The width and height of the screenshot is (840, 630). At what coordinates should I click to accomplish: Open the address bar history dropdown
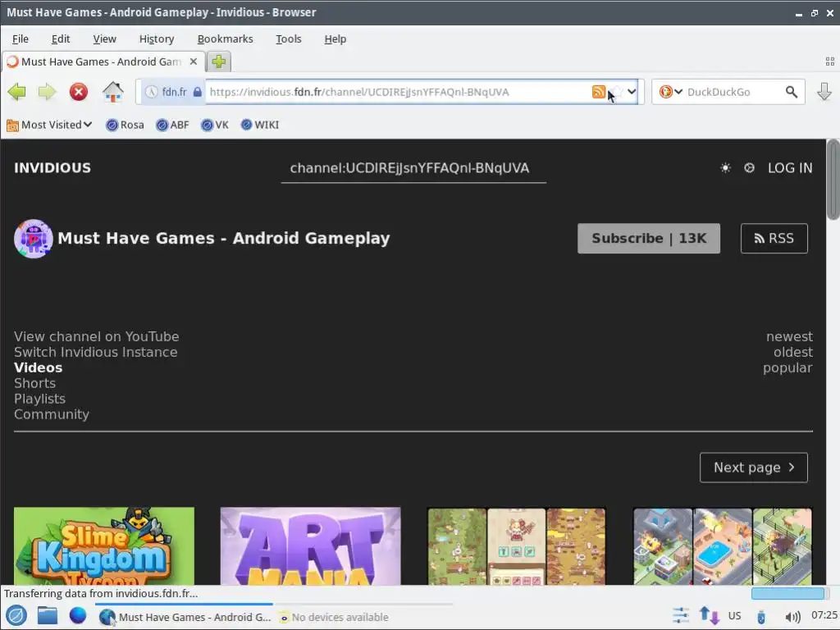pyautogui.click(x=632, y=92)
